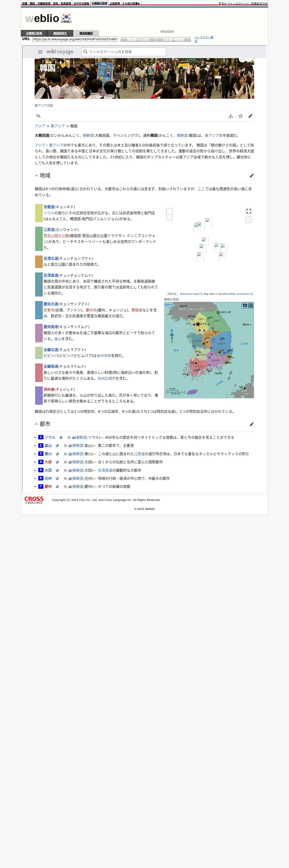Click the green 江原道 color swatch

click(39, 239)
